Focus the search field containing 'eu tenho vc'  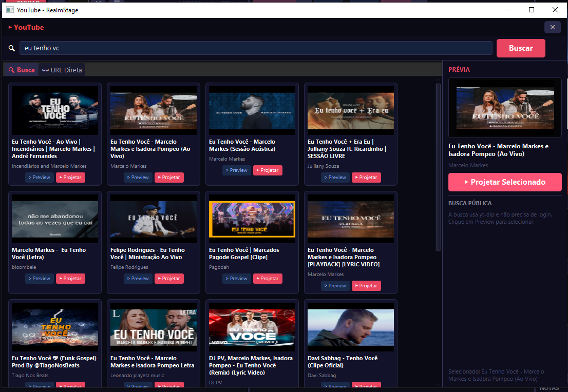pos(256,48)
